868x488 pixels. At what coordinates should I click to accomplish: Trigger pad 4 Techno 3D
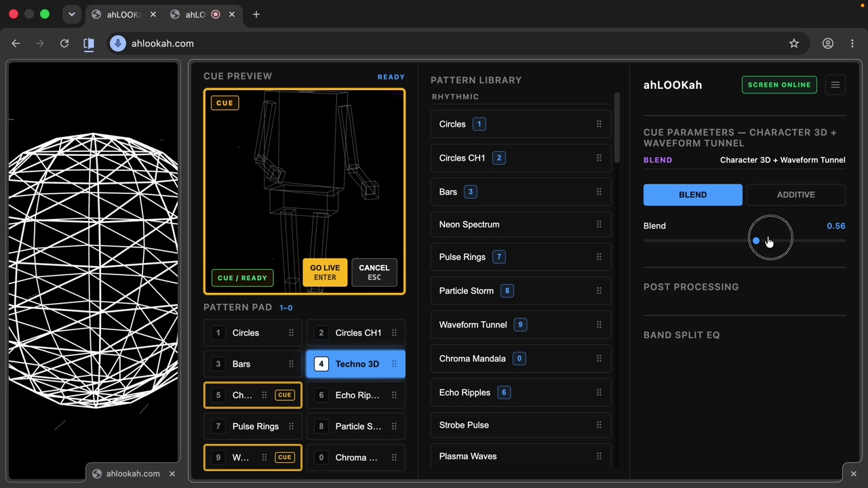point(356,364)
